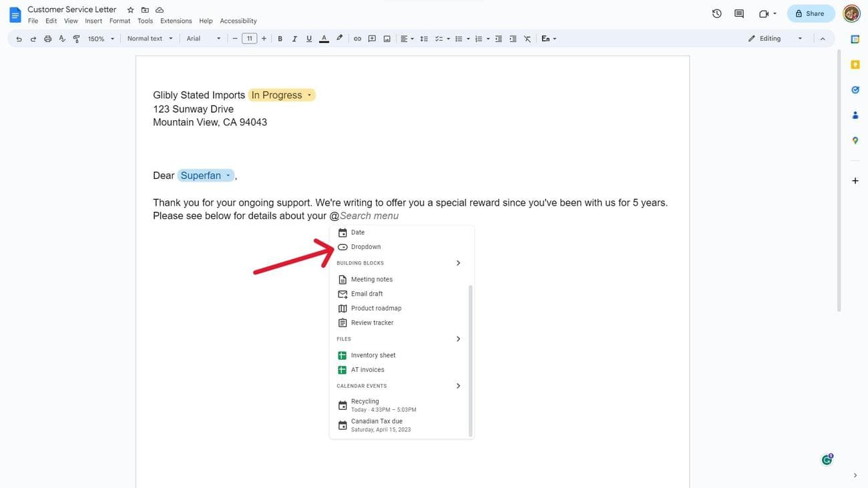Open the Arial font dropdown
The width and height of the screenshot is (868, 488).
pos(203,39)
